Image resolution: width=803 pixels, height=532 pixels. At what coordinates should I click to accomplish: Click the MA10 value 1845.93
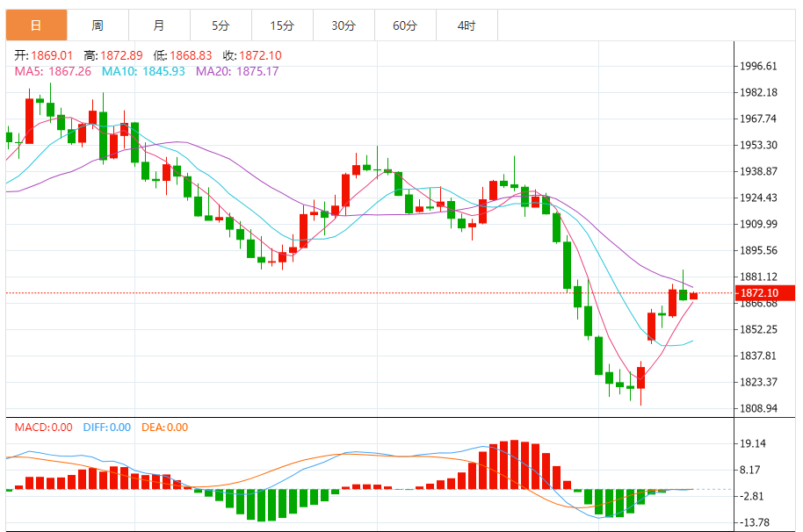pos(163,71)
